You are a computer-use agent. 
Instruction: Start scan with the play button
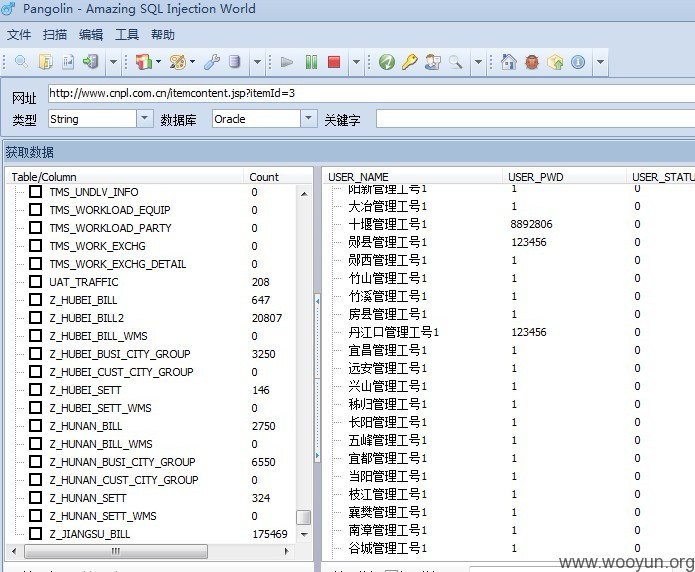(x=287, y=62)
